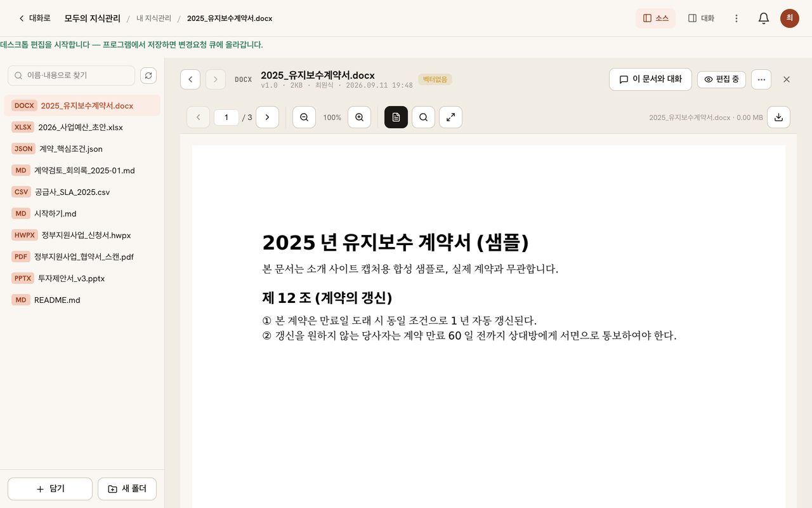Zoom out the document
Viewport: 812px width, 508px height.
point(304,117)
